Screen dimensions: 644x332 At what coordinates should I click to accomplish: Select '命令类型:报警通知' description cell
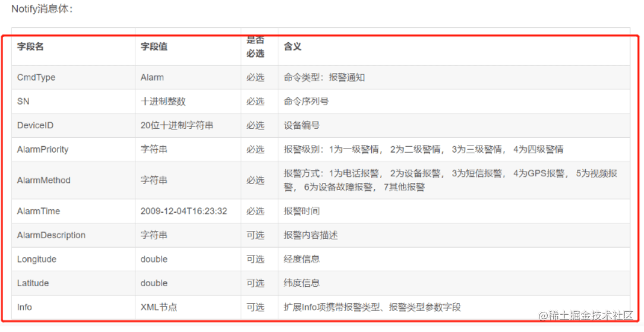tap(324, 77)
